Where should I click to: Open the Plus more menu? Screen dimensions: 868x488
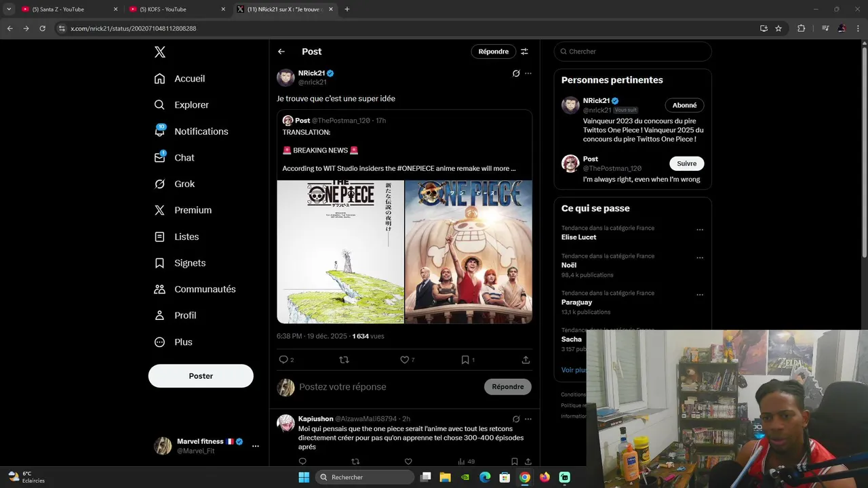[x=173, y=342]
